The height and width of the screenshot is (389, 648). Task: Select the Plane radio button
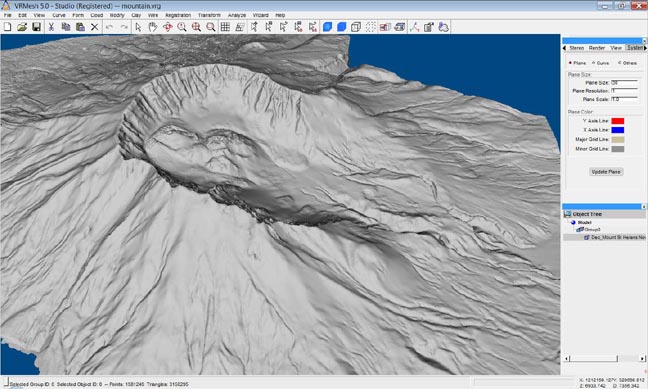pos(570,63)
